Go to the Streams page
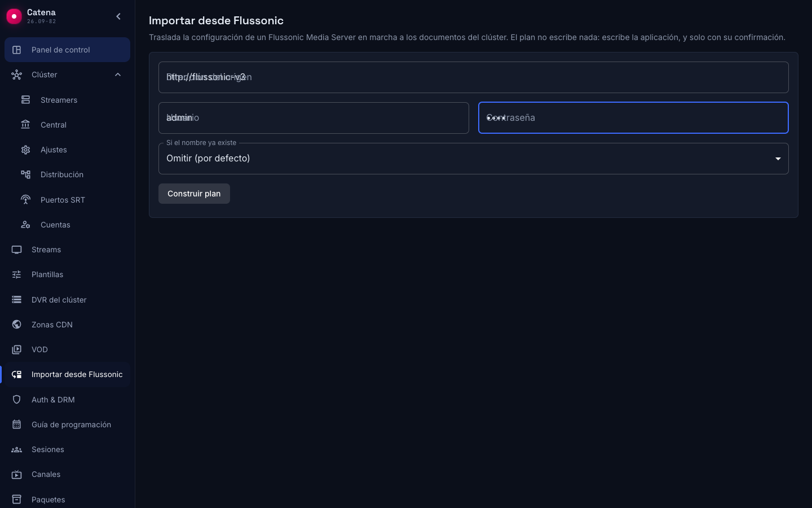 (x=67, y=249)
